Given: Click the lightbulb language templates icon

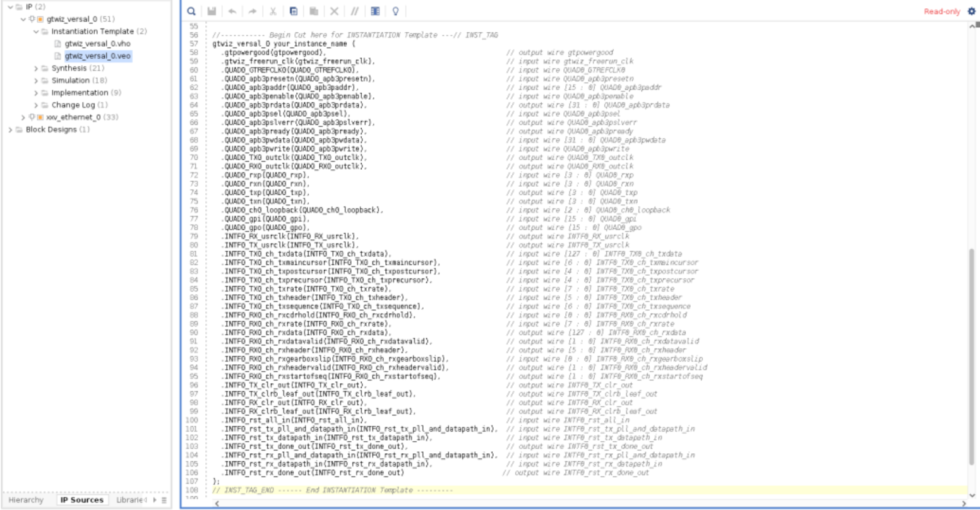Looking at the screenshot, I should [395, 11].
